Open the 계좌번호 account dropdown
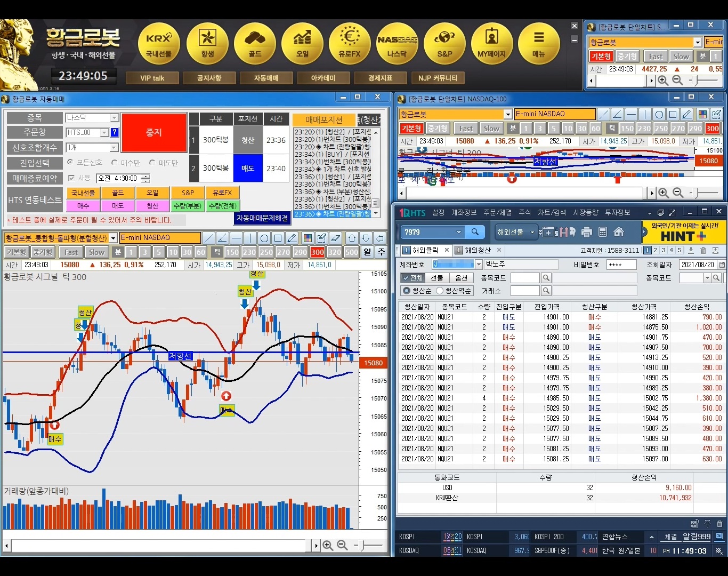 click(479, 265)
